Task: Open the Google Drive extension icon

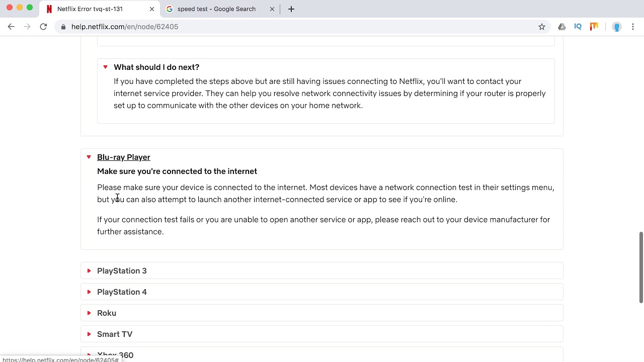Action: click(x=562, y=27)
